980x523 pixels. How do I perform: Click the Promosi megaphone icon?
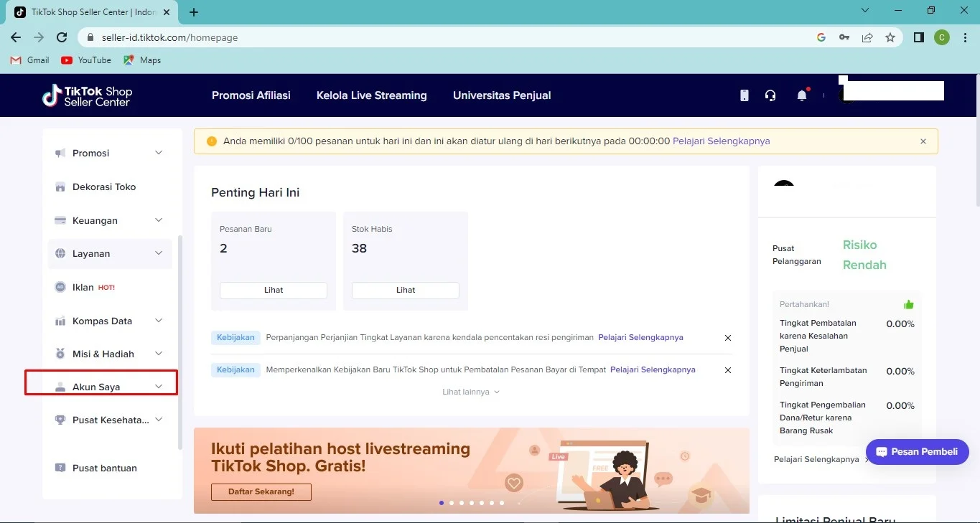coord(60,153)
